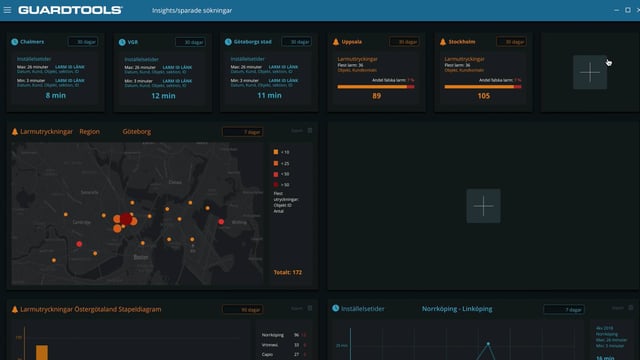Click the false alarm progress bar on Stockholm
This screenshot has height=360, width=640.
(483, 87)
